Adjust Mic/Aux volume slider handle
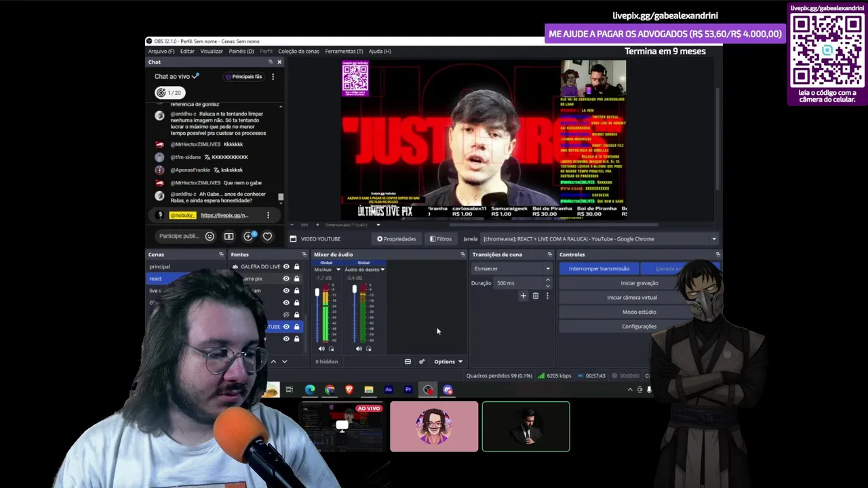 [x=317, y=292]
